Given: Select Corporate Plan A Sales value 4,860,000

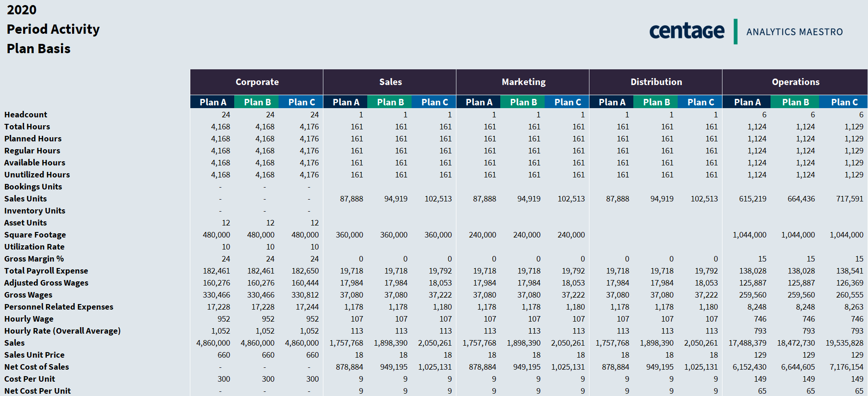Looking at the screenshot, I should (x=213, y=343).
